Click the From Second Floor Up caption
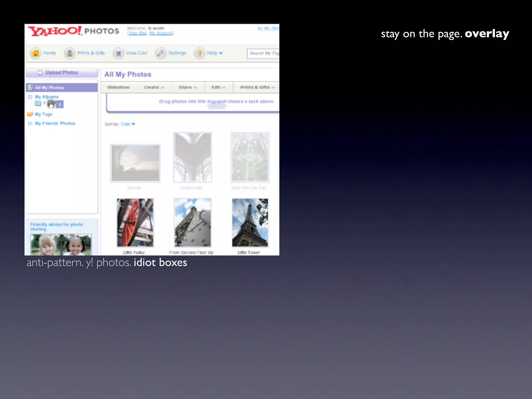This screenshot has height=399, width=532. tap(191, 252)
